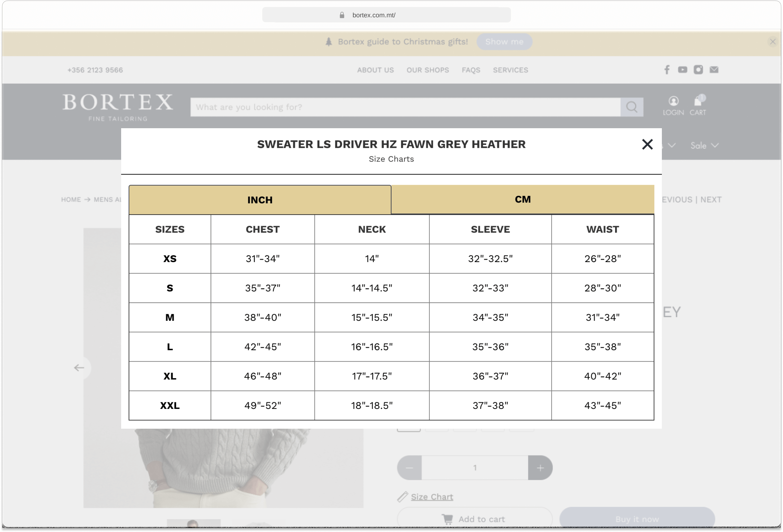Image resolution: width=783 pixels, height=532 pixels.
Task: Click the NEXT product link
Action: point(711,200)
